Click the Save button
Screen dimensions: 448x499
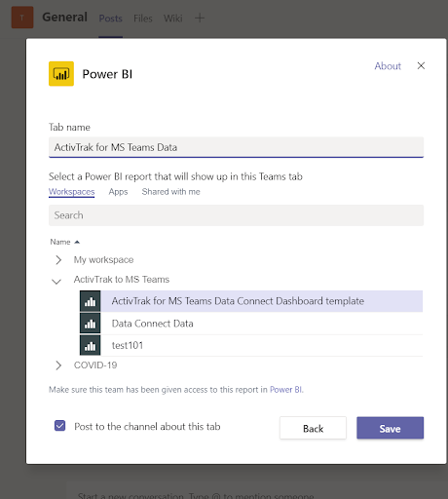[x=391, y=428]
